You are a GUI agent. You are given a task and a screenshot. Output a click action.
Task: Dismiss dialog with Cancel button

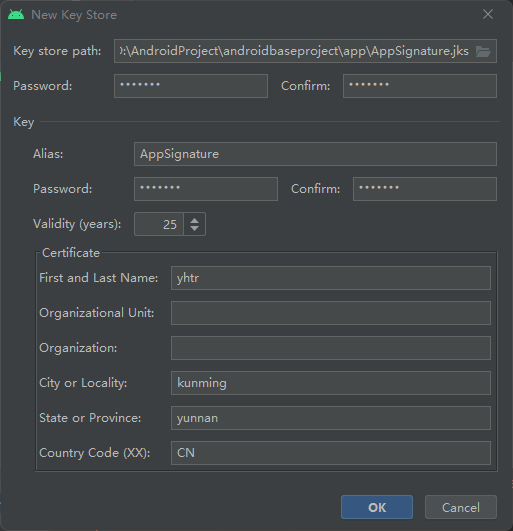(x=461, y=507)
